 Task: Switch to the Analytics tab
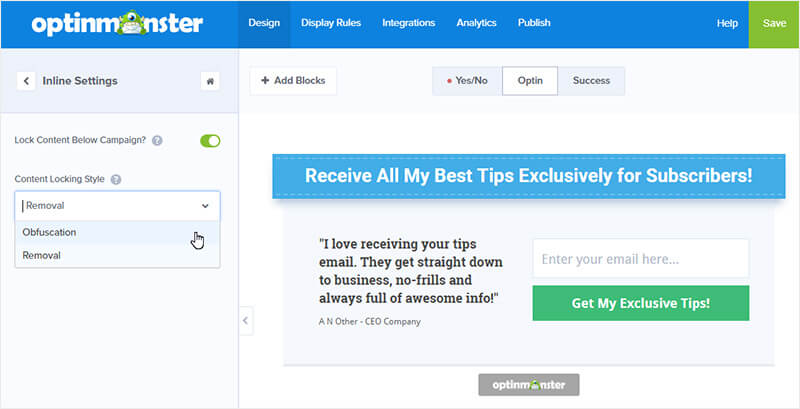(477, 23)
